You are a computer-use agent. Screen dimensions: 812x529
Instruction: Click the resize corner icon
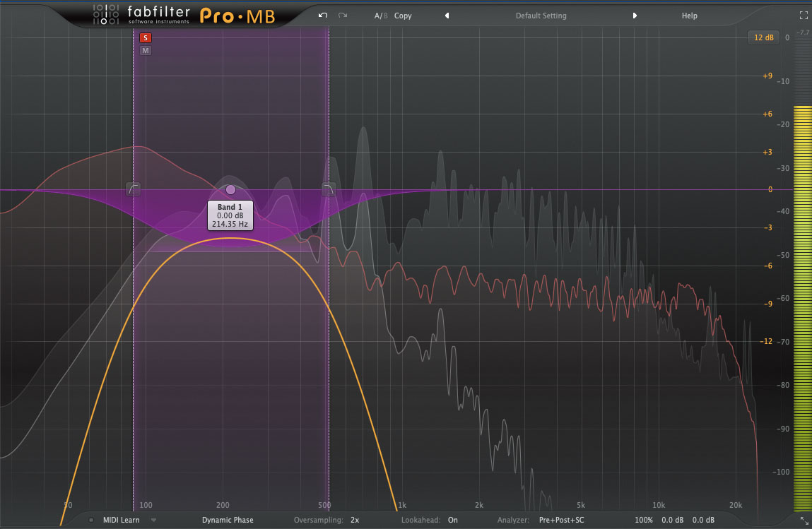click(x=804, y=519)
